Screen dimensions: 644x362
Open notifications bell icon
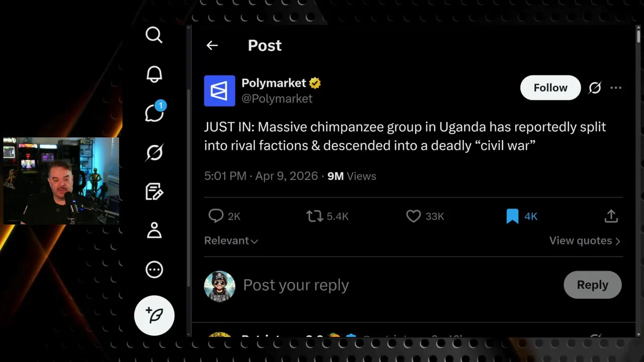(x=154, y=74)
